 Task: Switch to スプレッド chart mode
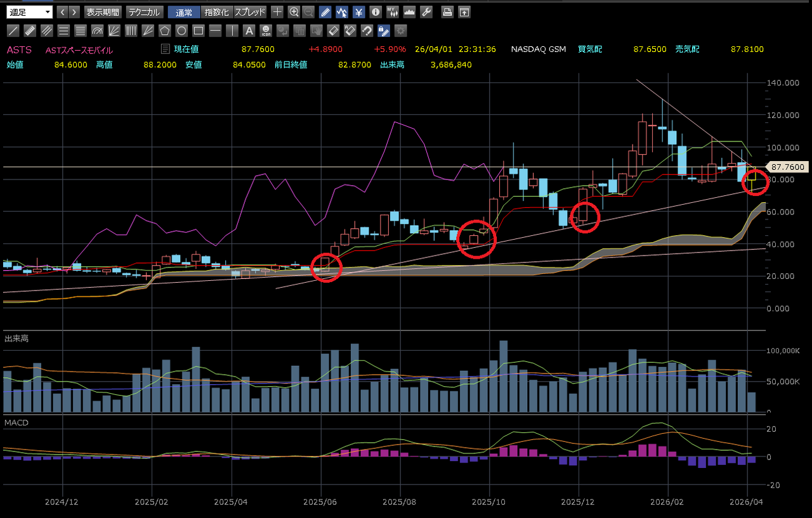coord(250,12)
